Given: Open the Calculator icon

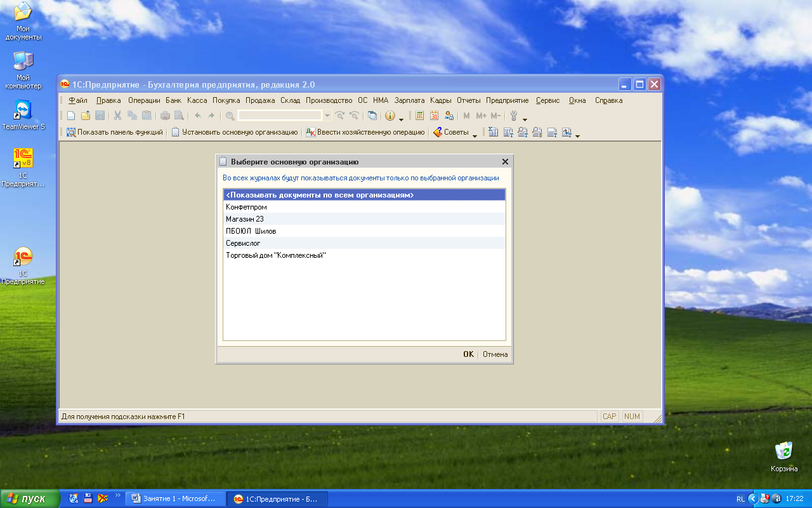Looking at the screenshot, I should click(419, 116).
